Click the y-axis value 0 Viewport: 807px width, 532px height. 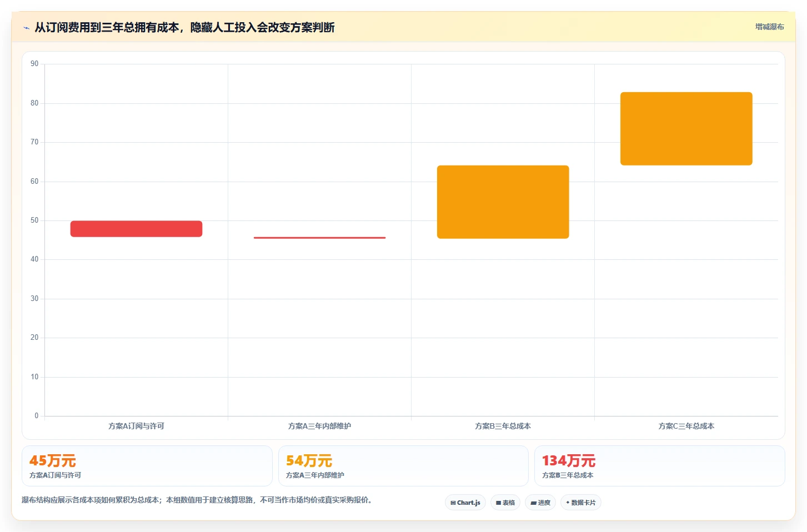pos(37,415)
